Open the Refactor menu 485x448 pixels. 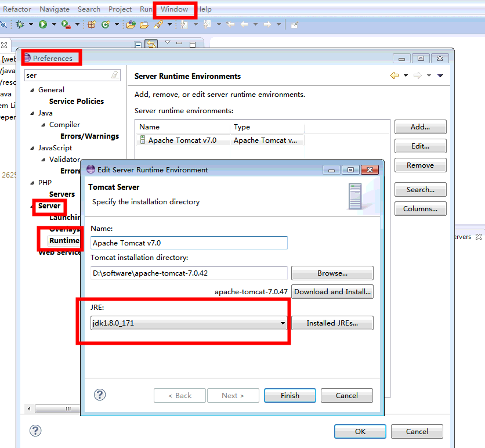17,9
